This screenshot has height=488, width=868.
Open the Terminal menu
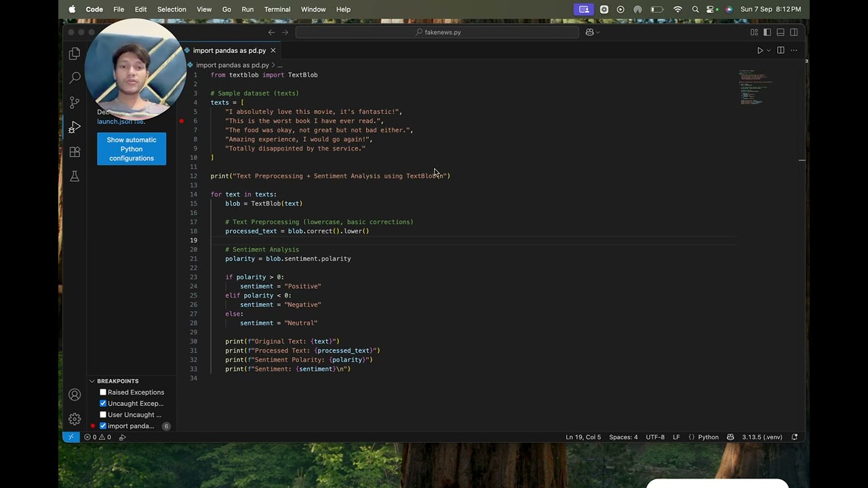pos(277,9)
